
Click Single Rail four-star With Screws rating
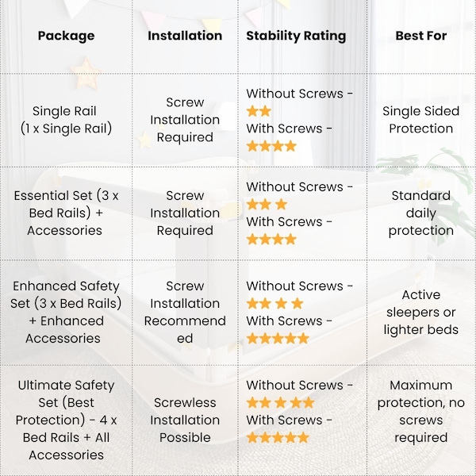coord(271,146)
